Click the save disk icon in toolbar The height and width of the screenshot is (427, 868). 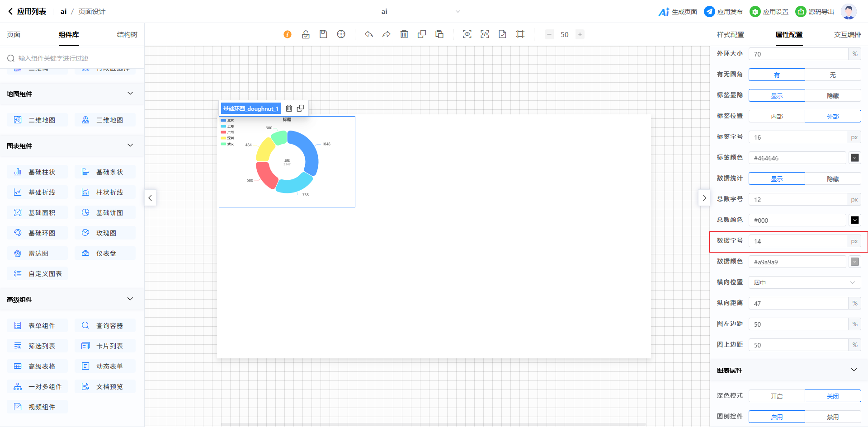coord(323,34)
